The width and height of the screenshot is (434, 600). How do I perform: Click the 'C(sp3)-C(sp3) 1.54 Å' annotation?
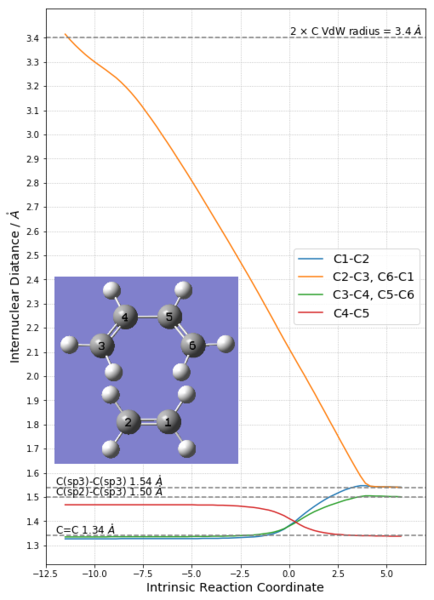[109, 481]
